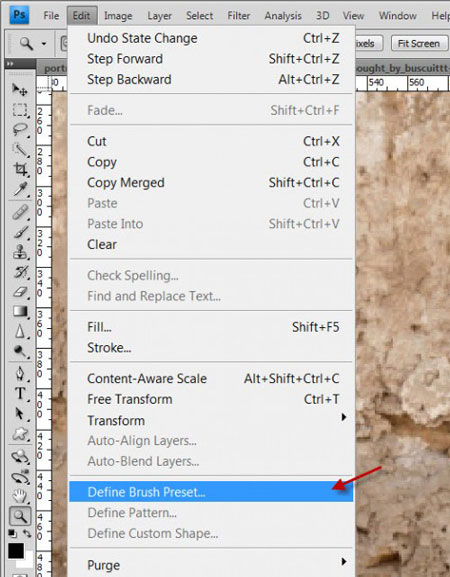Open the 3D menu
This screenshot has height=577, width=450.
(323, 16)
